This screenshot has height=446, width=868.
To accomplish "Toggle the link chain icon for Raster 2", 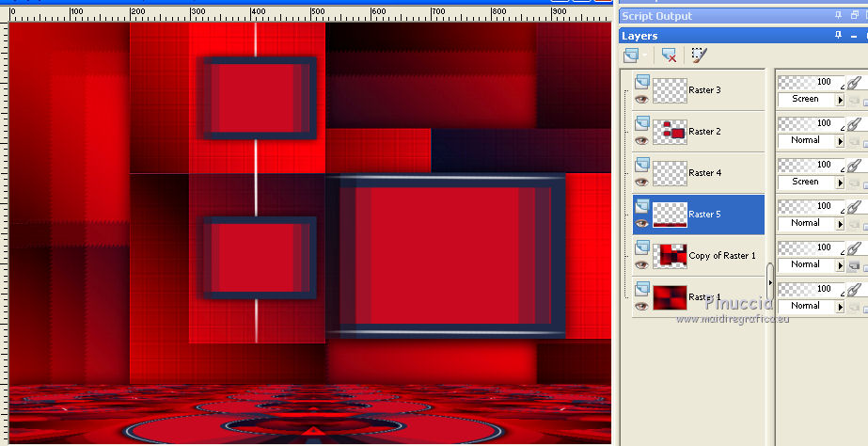I will pos(855,124).
